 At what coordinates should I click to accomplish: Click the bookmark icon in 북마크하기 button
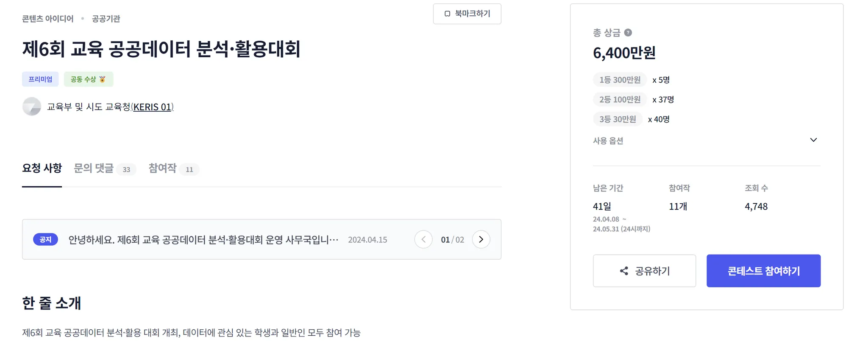(x=447, y=14)
